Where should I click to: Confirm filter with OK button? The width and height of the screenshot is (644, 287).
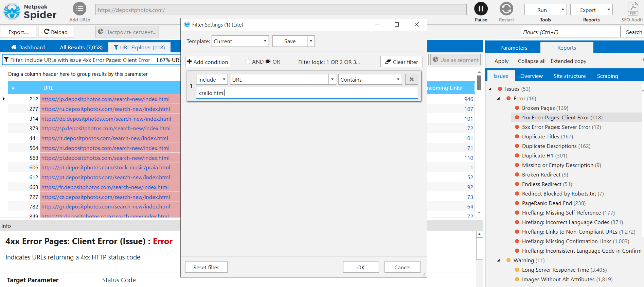pos(361,267)
